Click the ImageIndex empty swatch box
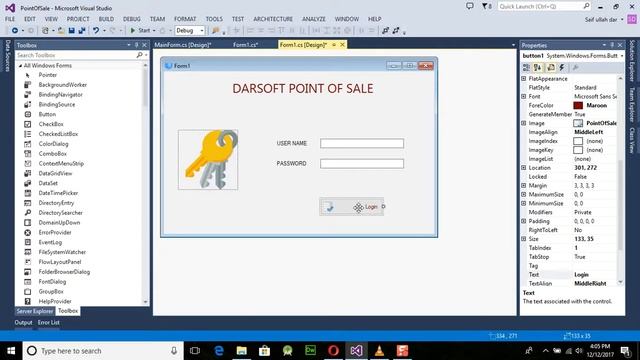The height and width of the screenshot is (360, 640). pyautogui.click(x=578, y=141)
